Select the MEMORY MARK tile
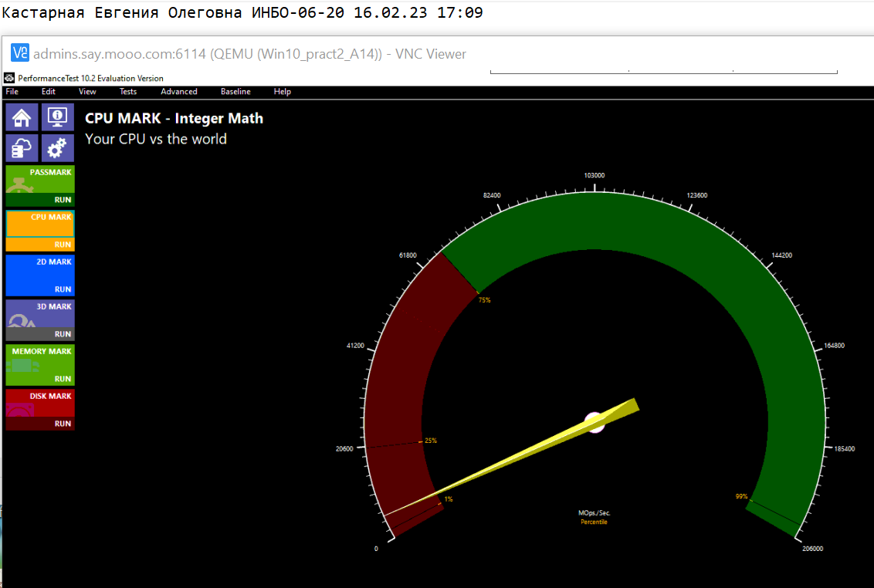 (x=40, y=358)
